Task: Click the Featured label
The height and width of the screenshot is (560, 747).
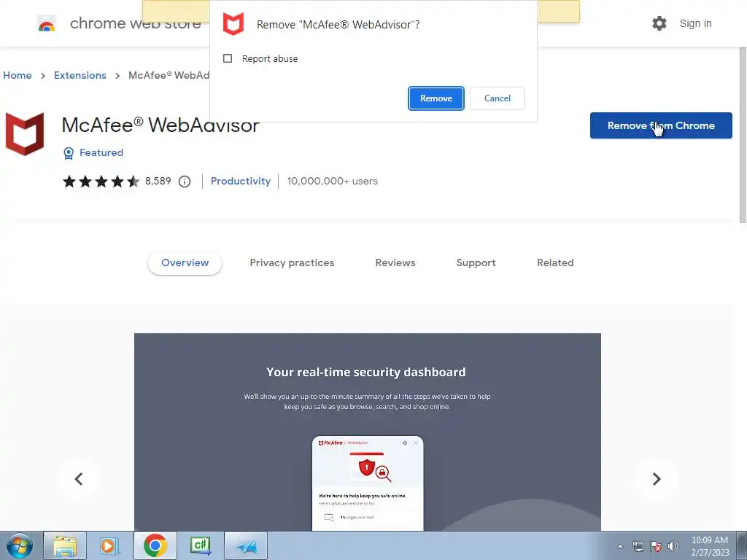Action: pyautogui.click(x=101, y=153)
